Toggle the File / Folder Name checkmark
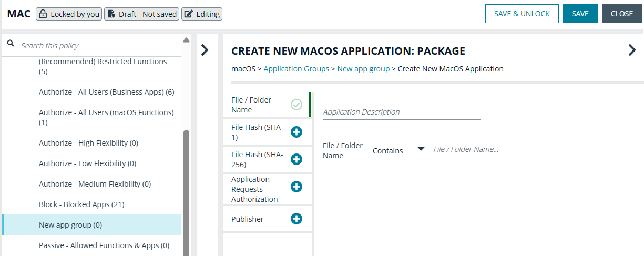 click(297, 105)
